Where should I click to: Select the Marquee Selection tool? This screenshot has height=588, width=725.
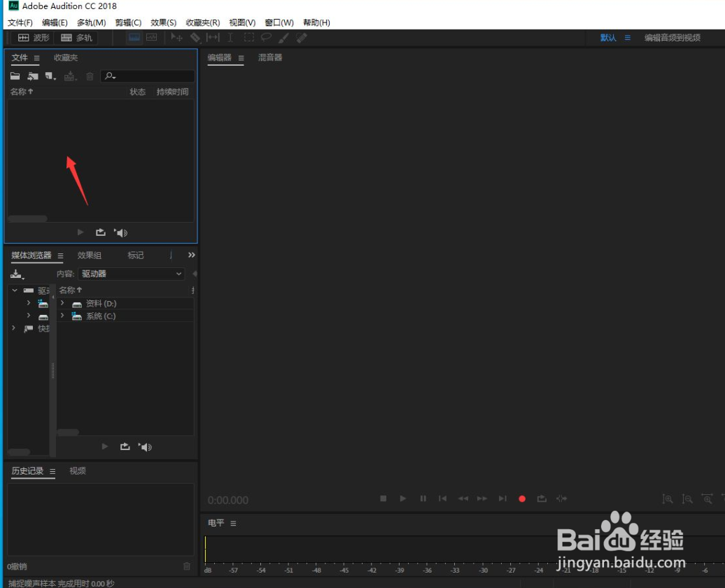(248, 38)
